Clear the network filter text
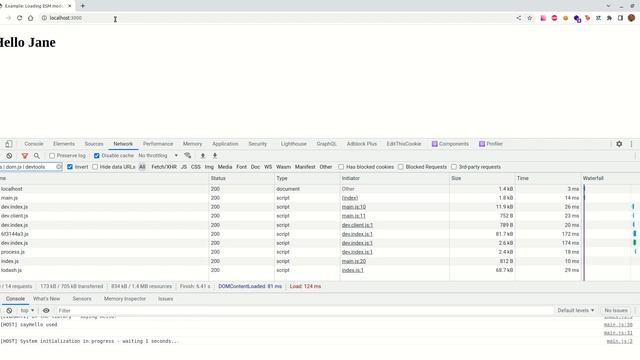 59,167
